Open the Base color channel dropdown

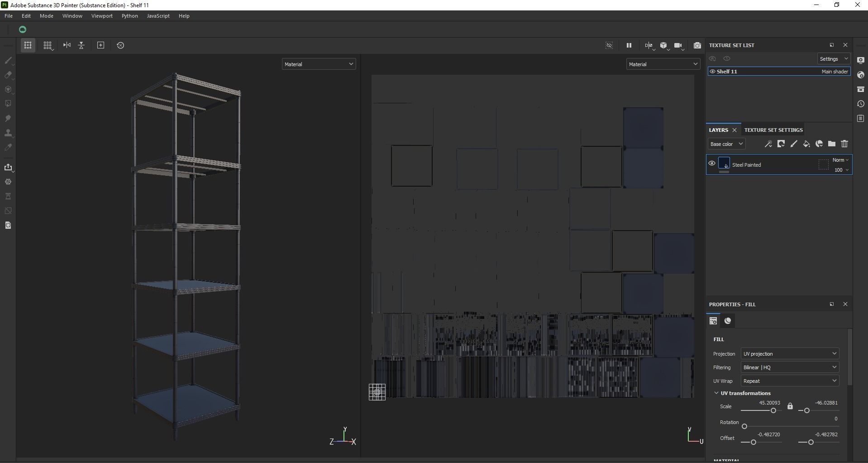(726, 144)
